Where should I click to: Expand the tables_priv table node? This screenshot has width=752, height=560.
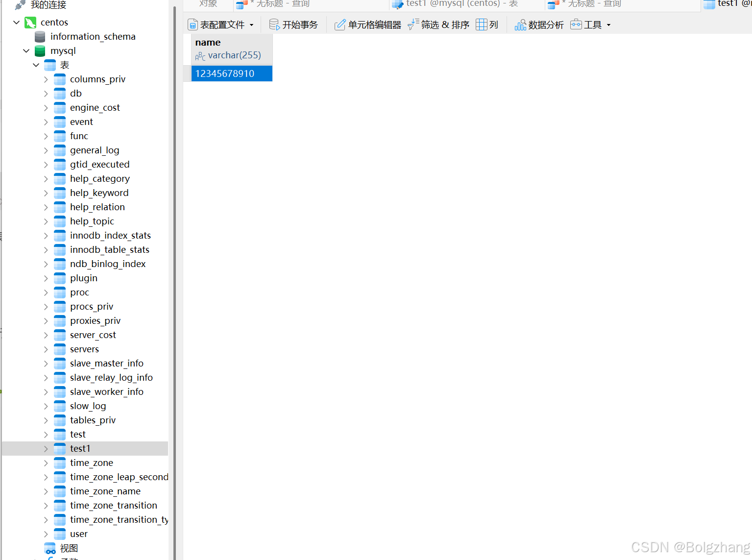[46, 420]
